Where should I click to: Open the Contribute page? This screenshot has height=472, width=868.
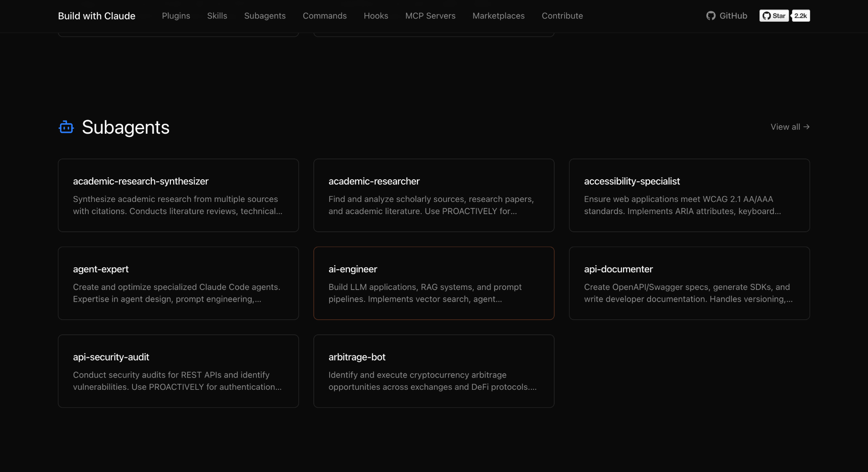pyautogui.click(x=562, y=16)
